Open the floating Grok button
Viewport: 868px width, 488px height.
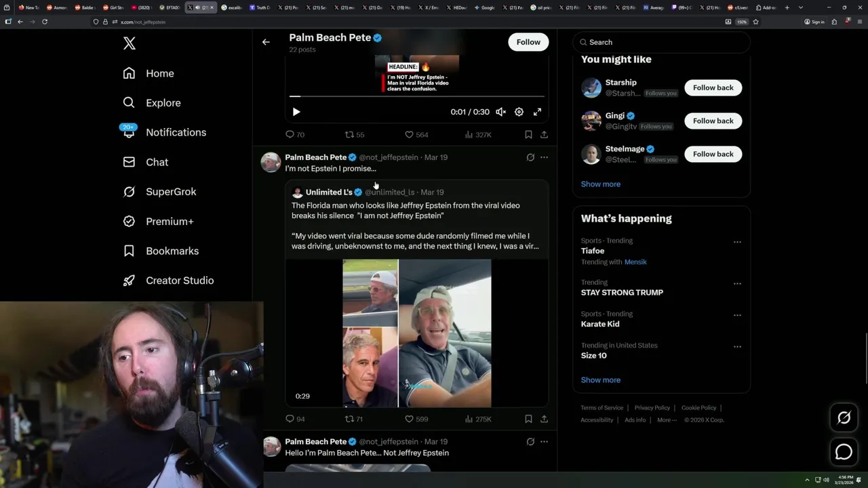pos(844,418)
